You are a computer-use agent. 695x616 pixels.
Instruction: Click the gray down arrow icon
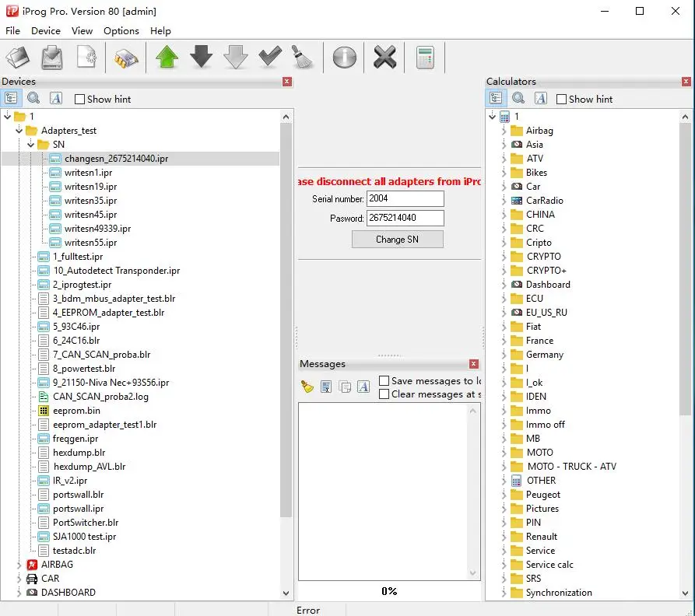click(235, 57)
